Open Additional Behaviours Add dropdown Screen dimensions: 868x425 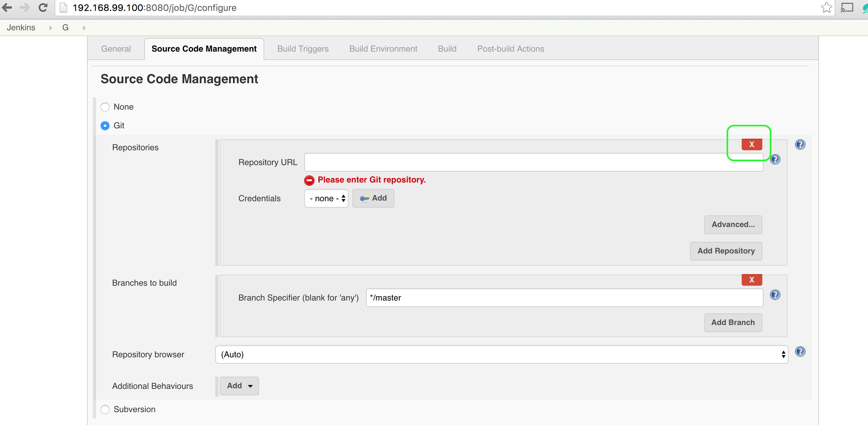coord(239,386)
